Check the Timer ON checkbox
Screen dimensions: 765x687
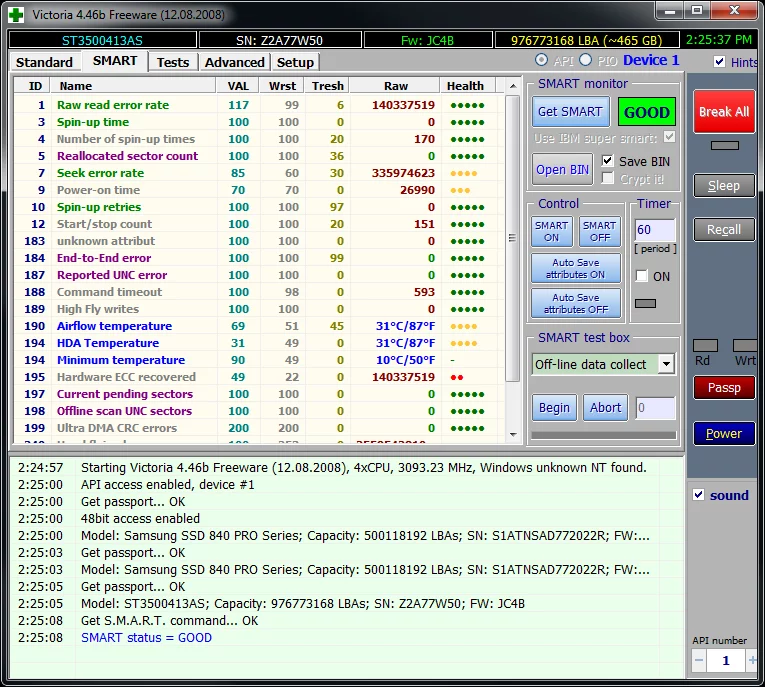[642, 276]
